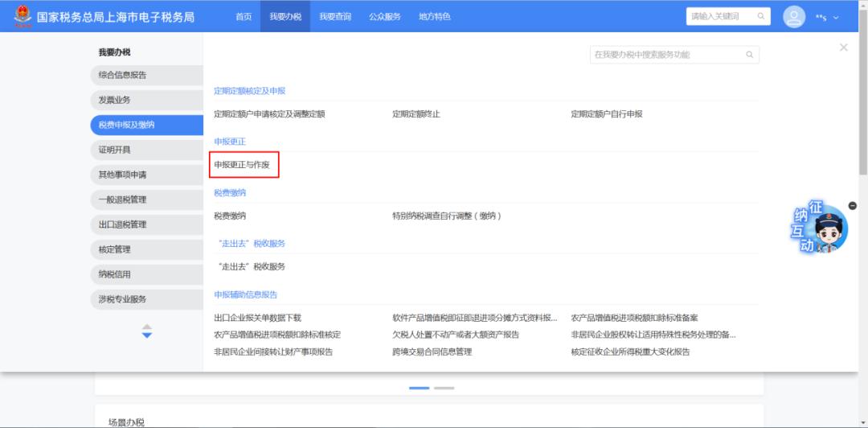Close the 我要办税 panel with X

843,47
